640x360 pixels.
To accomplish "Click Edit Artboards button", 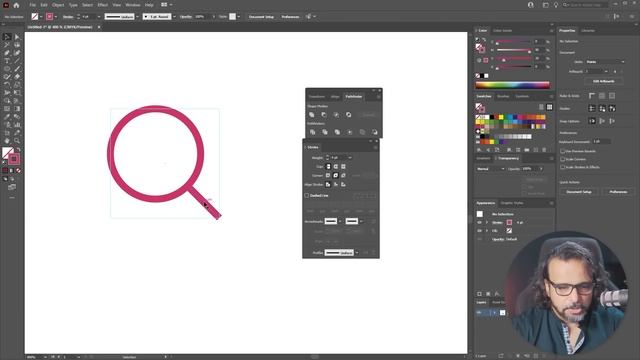I will pos(604,81).
